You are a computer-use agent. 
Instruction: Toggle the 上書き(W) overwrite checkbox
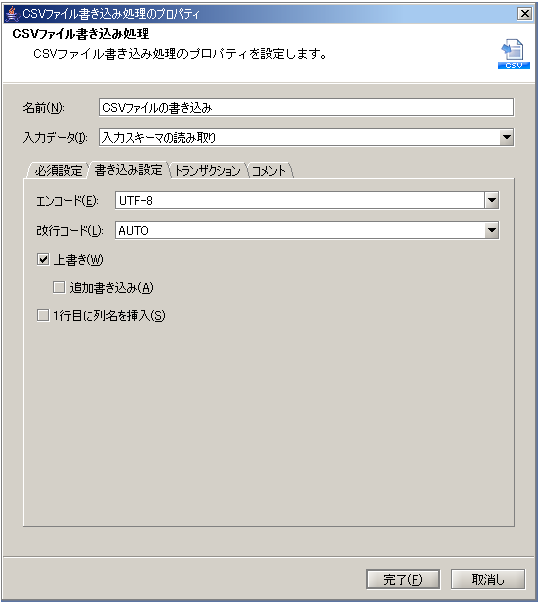point(43,260)
